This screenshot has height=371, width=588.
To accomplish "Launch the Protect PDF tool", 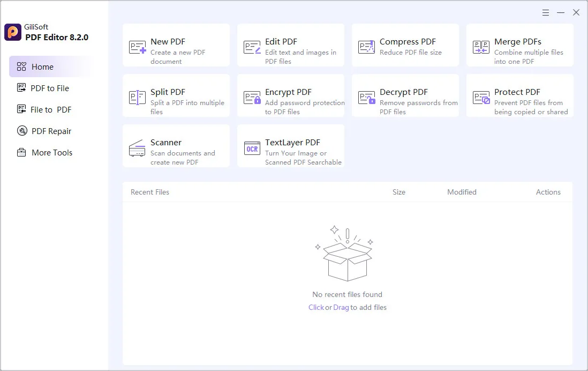I will [x=519, y=95].
